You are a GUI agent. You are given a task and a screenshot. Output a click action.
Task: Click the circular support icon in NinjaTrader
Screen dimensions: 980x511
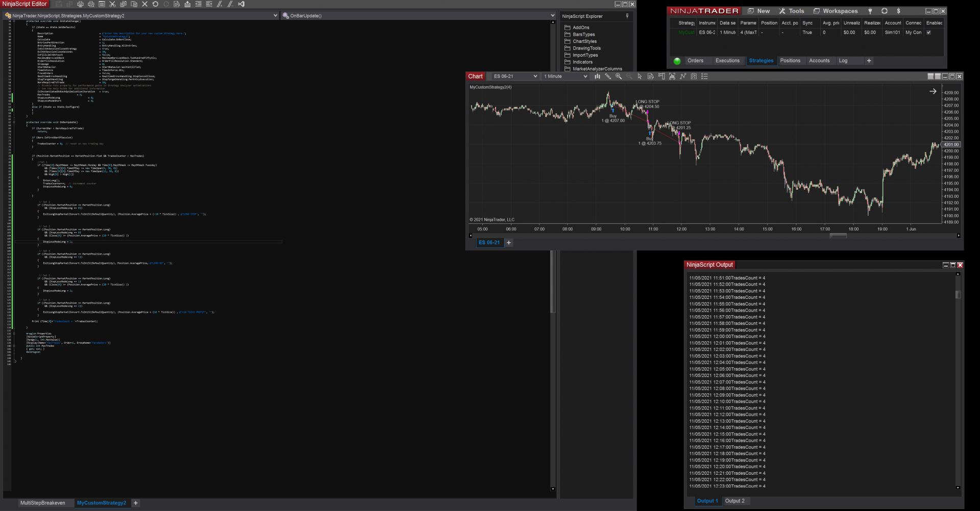click(885, 11)
